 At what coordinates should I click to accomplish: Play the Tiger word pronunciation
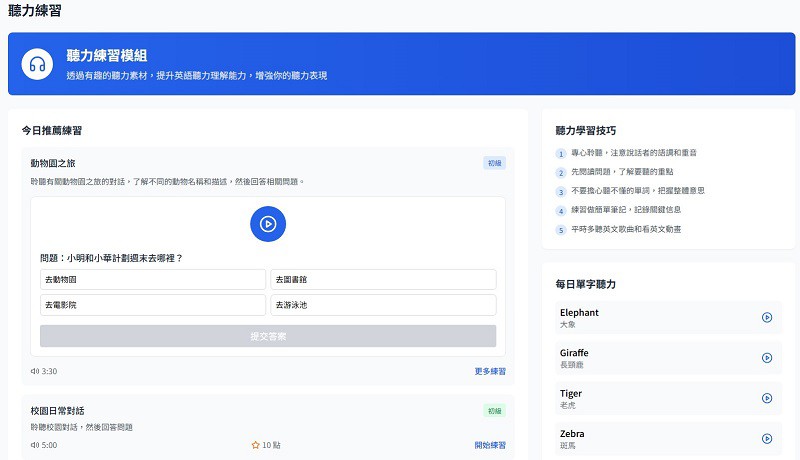(x=766, y=398)
